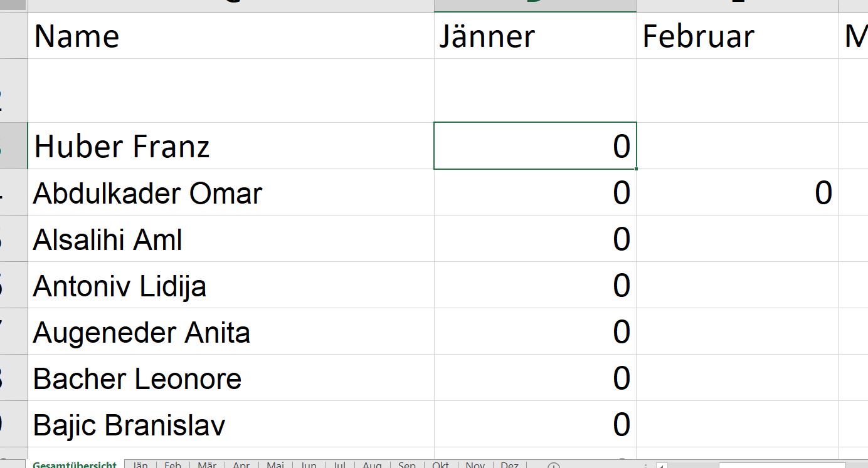This screenshot has width=868, height=468.
Task: Go to the Mai sheet tab
Action: (275, 465)
